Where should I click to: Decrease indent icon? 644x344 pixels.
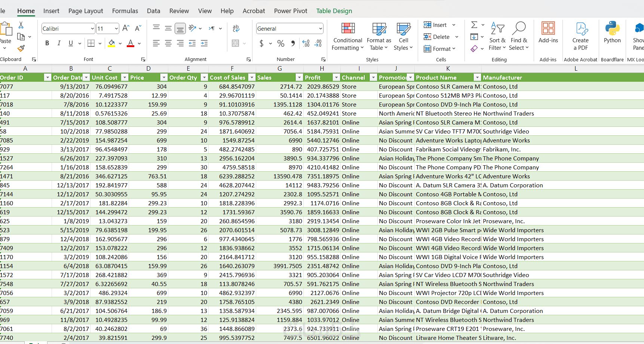point(192,43)
